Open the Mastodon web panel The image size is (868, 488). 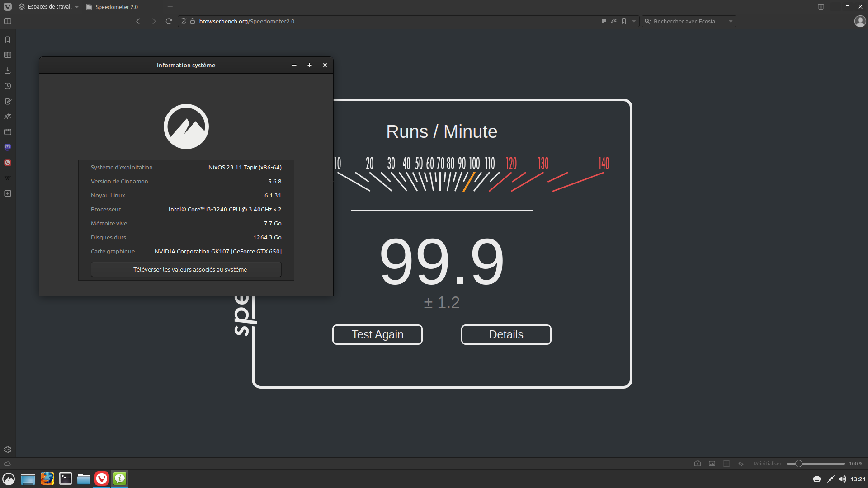(8, 147)
